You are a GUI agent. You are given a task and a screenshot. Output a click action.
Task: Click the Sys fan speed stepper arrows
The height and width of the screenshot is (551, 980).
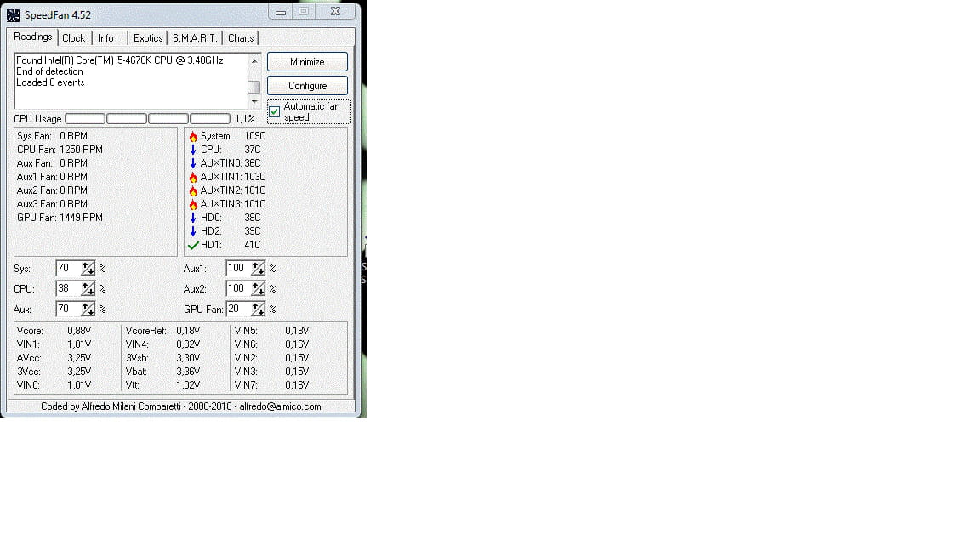(x=88, y=269)
